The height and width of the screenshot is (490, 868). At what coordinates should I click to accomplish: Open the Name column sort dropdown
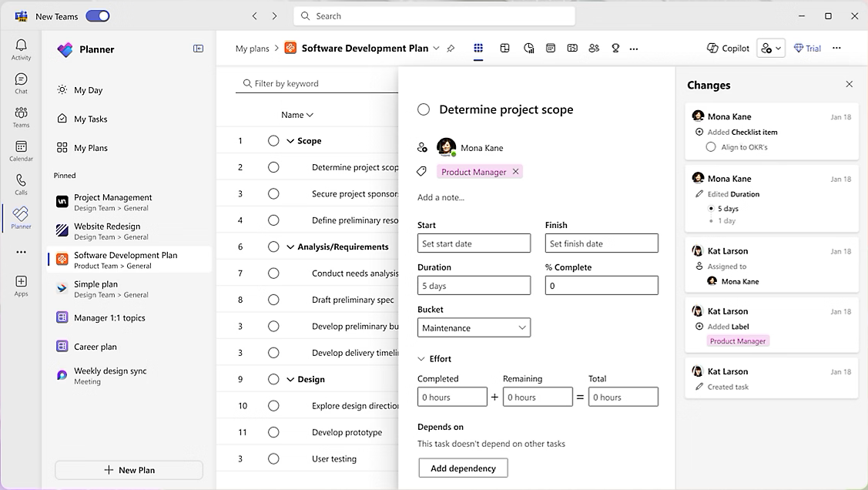[297, 115]
